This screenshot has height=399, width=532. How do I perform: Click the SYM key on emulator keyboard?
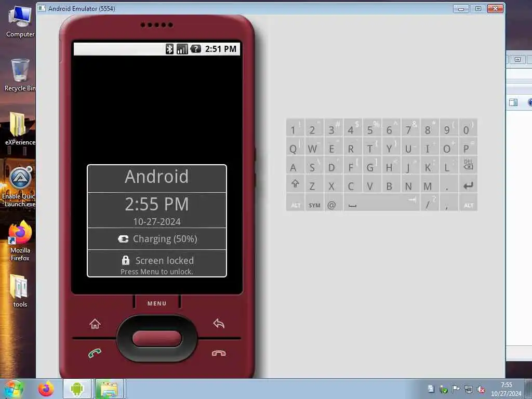[314, 203]
